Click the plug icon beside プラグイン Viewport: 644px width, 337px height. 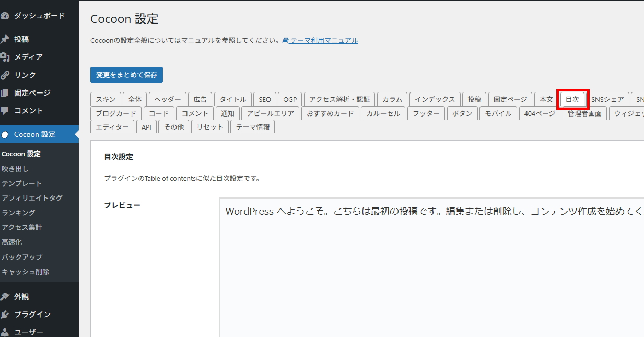[x=5, y=315]
